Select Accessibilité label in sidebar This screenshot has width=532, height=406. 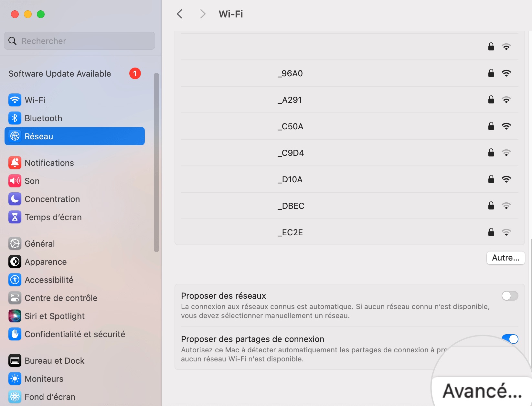coord(49,280)
